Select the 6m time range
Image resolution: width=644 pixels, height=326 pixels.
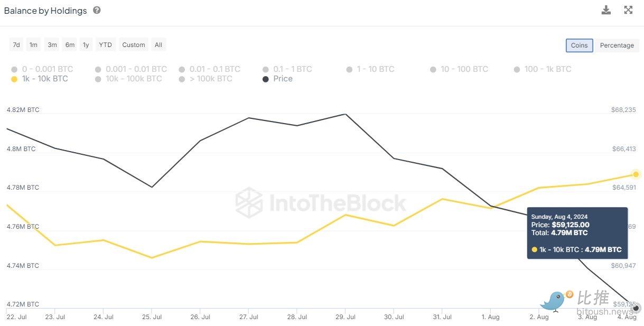(x=70, y=45)
